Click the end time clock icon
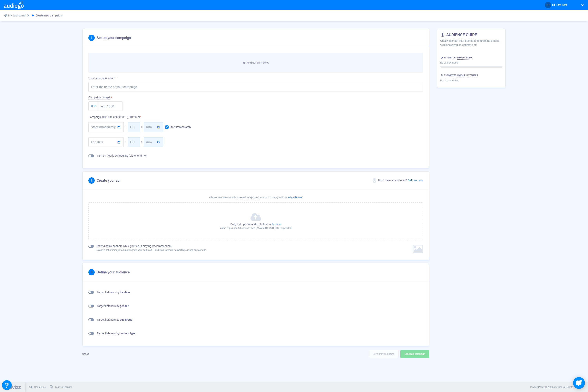Viewport: 588px width, 392px height. pos(158,142)
